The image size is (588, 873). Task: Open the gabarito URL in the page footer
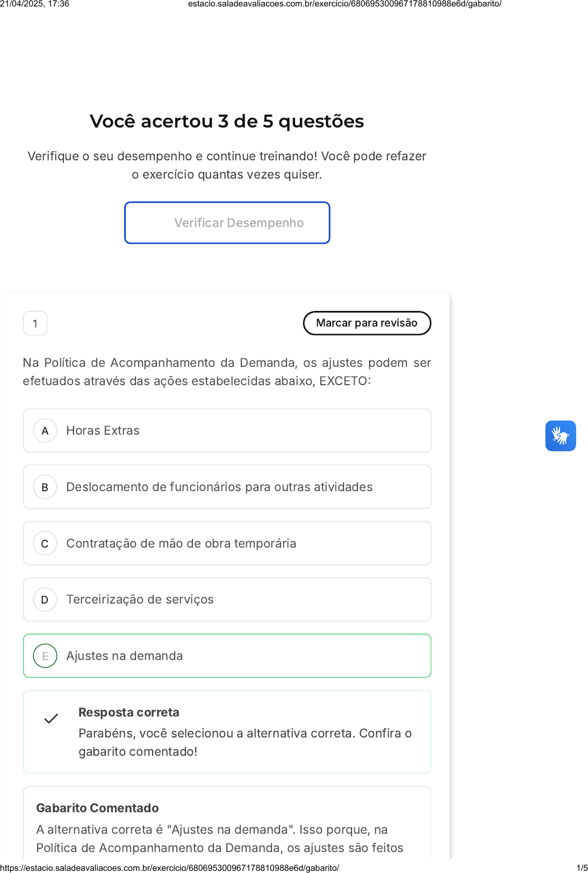click(x=170, y=868)
